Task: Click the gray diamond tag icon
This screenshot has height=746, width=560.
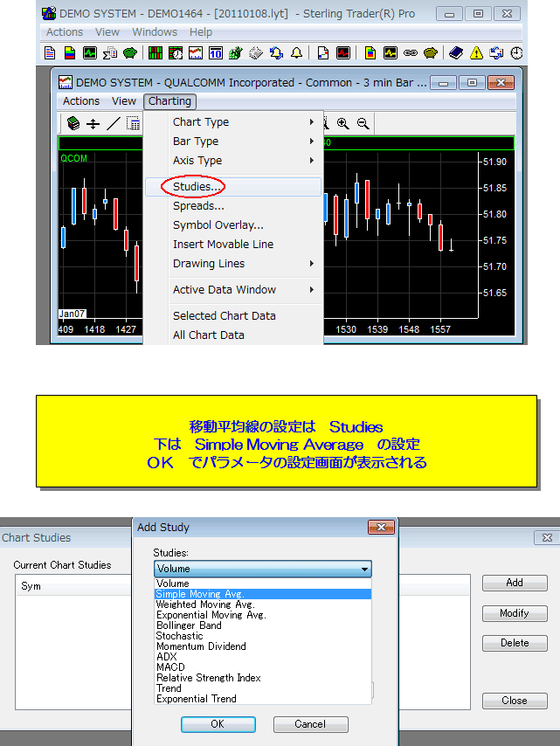Action: tap(256, 52)
